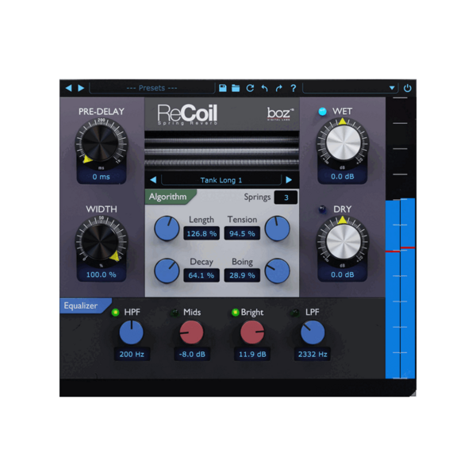Edit the Mids -8.0 dB value
The width and height of the screenshot is (476, 476).
(192, 354)
